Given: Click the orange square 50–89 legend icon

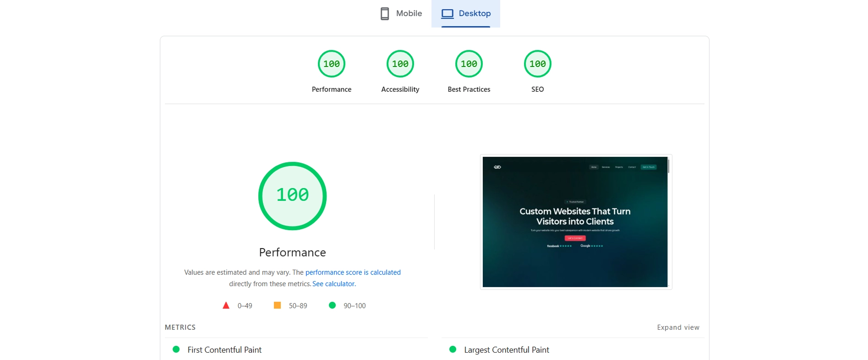Looking at the screenshot, I should tap(277, 305).
